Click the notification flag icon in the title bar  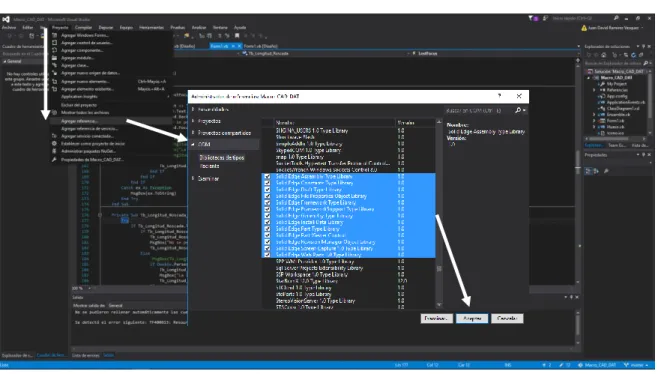530,18
